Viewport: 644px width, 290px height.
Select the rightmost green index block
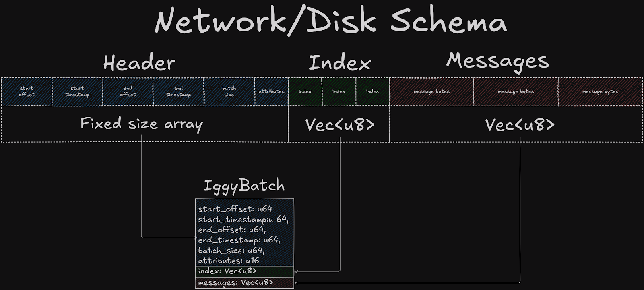pyautogui.click(x=373, y=91)
